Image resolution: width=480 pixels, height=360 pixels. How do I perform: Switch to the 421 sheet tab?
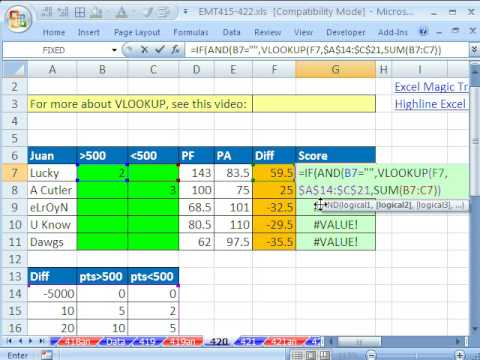(248, 341)
